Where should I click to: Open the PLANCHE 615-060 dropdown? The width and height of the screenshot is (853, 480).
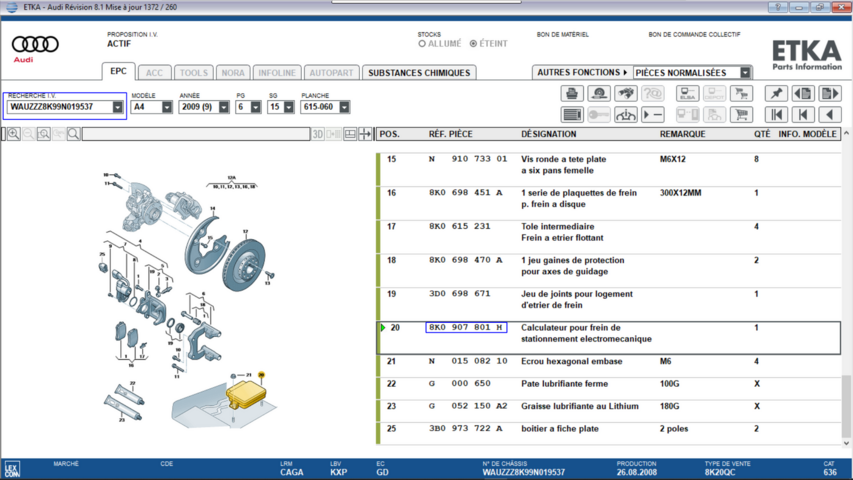point(344,107)
